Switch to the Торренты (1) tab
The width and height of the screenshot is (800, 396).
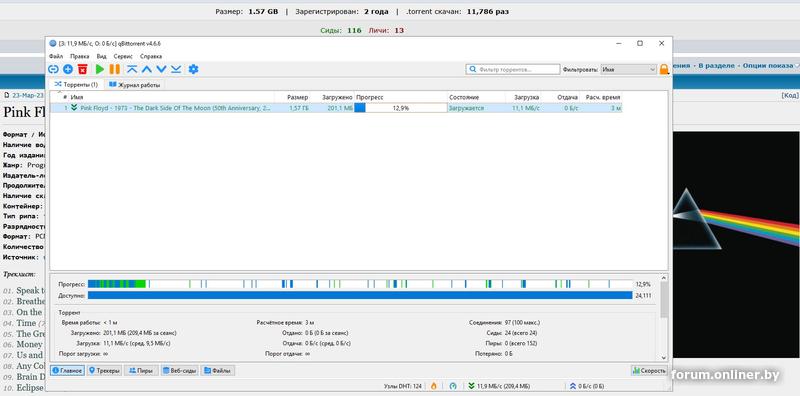[76, 84]
